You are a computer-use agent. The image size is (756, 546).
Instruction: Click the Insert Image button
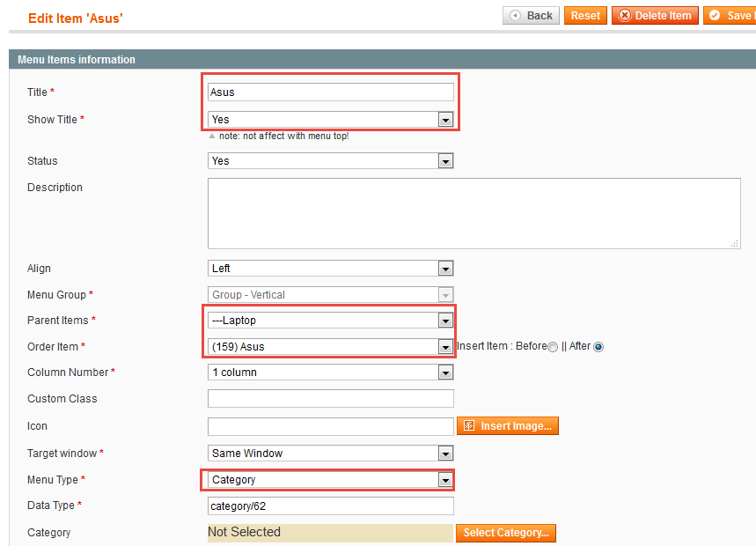(508, 426)
